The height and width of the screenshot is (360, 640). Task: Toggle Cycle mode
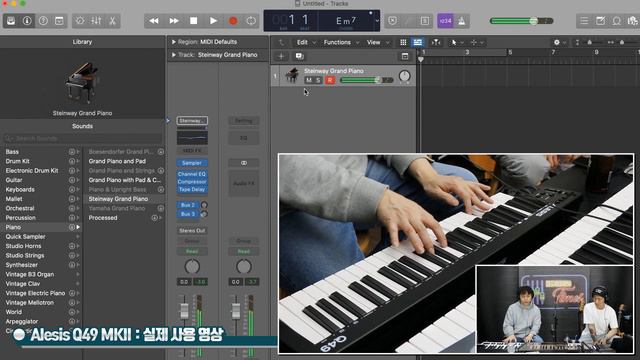[251, 21]
